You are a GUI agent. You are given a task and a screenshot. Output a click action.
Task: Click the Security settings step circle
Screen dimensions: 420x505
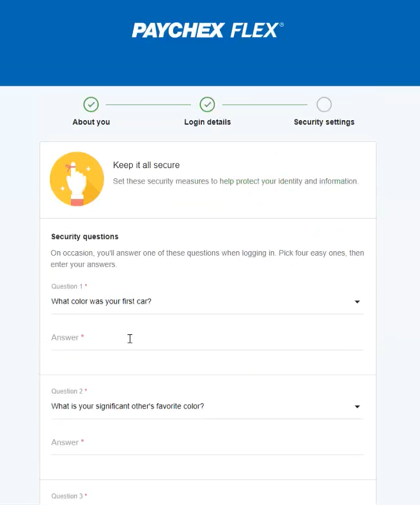(324, 105)
